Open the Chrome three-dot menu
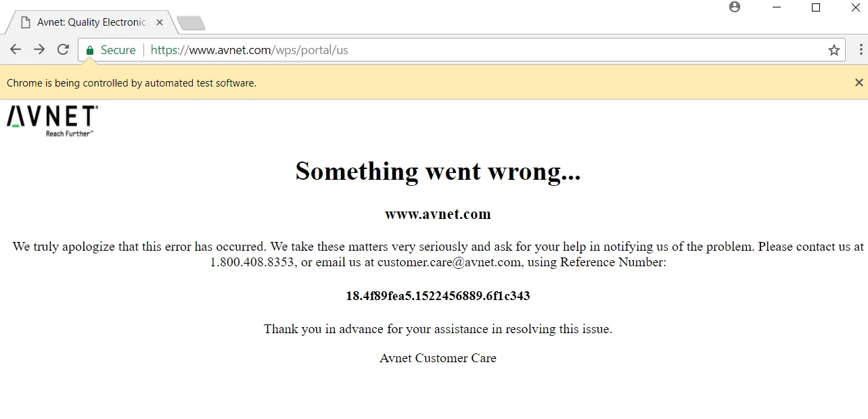 (x=861, y=49)
